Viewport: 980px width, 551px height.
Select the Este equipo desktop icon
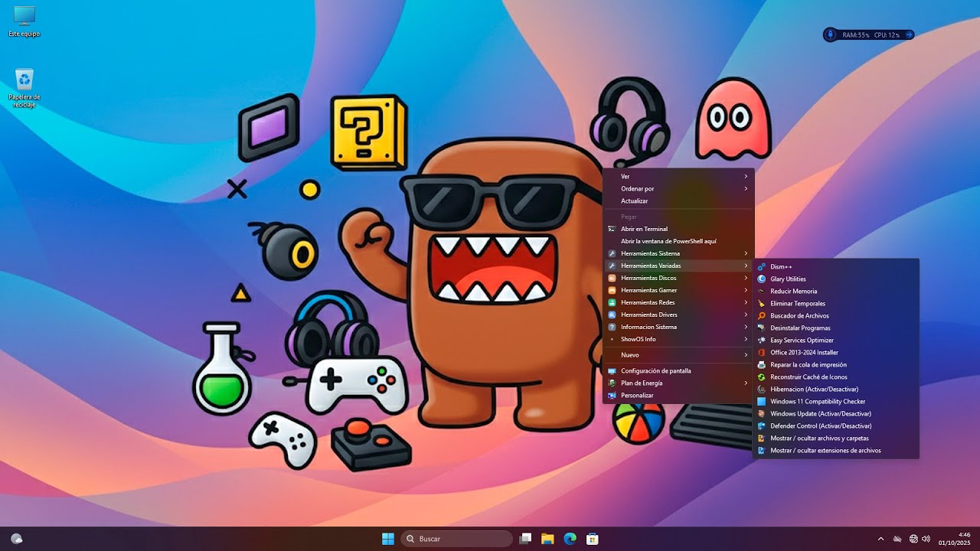(24, 21)
